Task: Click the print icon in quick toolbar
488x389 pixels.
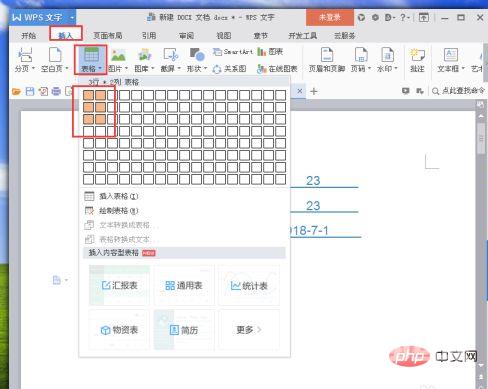Action: coord(56,91)
